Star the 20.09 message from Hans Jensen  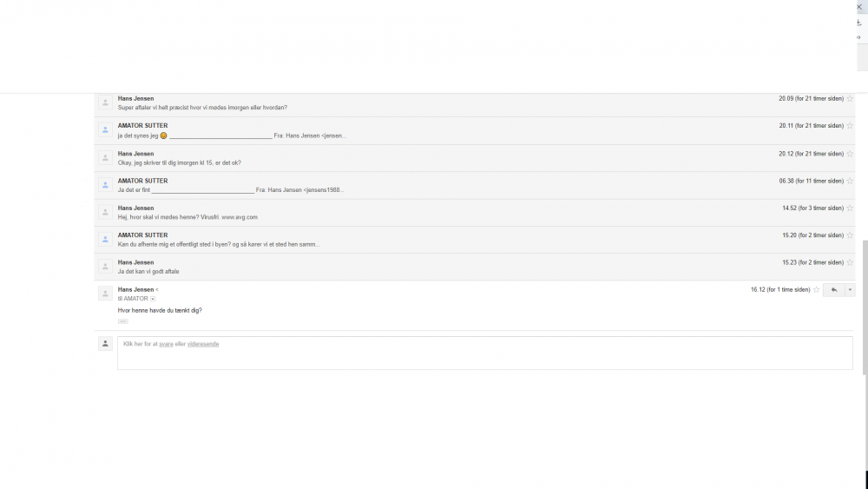pyautogui.click(x=850, y=98)
